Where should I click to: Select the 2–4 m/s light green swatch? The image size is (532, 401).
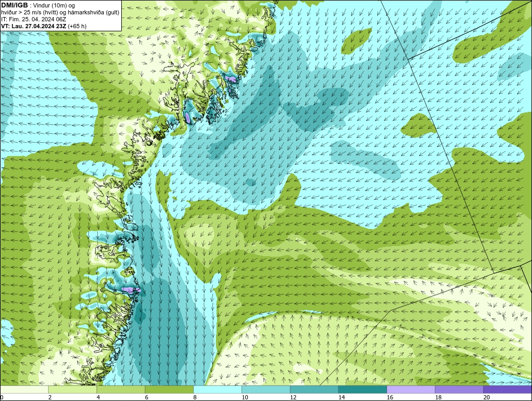click(72, 389)
